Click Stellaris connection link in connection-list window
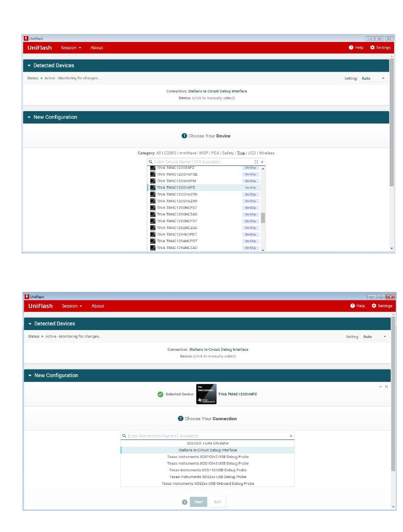 point(219,350)
